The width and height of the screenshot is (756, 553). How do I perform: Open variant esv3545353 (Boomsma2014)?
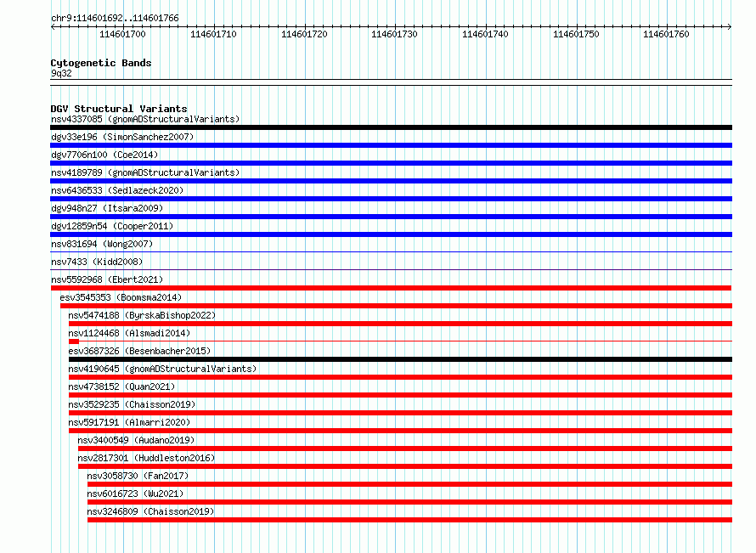tap(121, 297)
